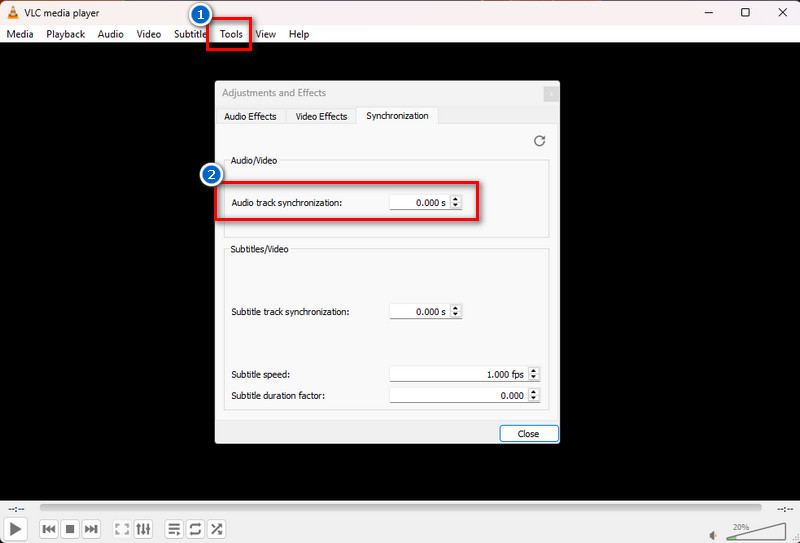Open the Tools menu
This screenshot has width=800, height=543.
(x=231, y=34)
